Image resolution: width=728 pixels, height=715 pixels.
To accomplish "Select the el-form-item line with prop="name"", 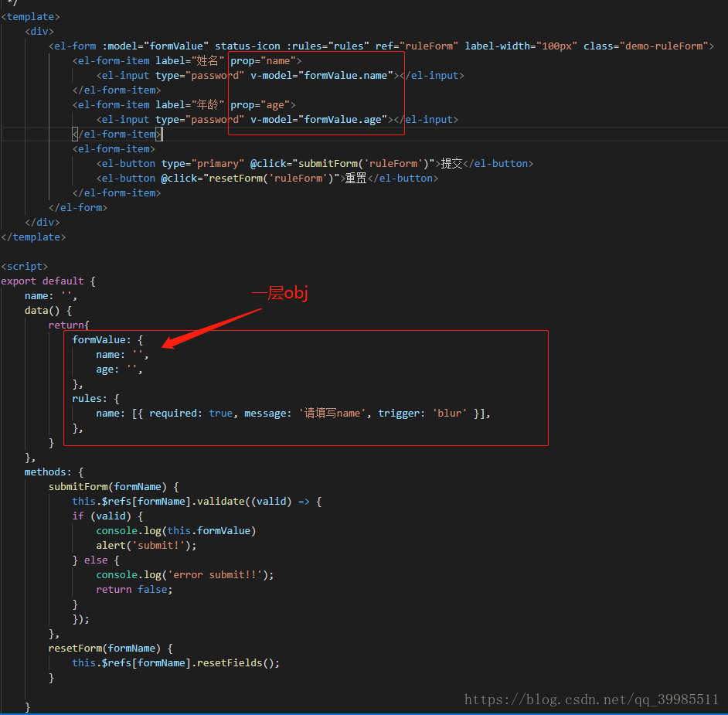I will pos(187,61).
